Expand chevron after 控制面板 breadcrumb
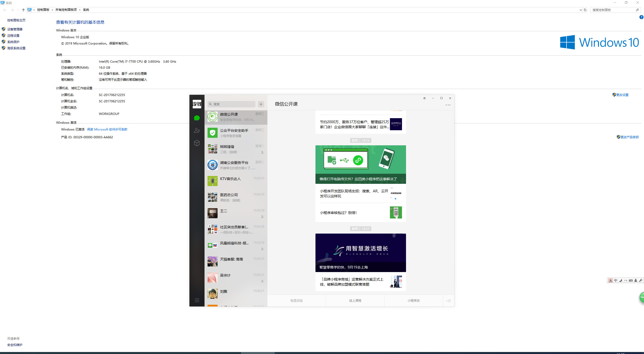The image size is (644, 354). click(x=52, y=10)
